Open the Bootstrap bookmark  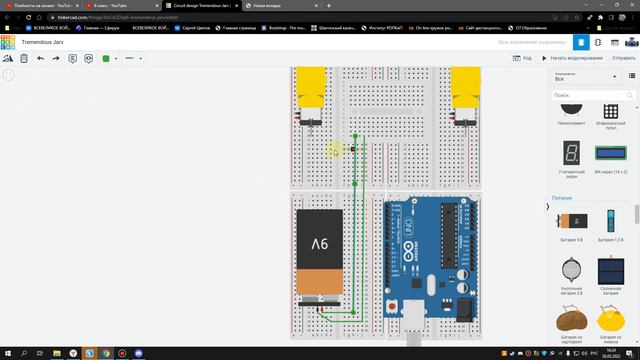point(283,28)
